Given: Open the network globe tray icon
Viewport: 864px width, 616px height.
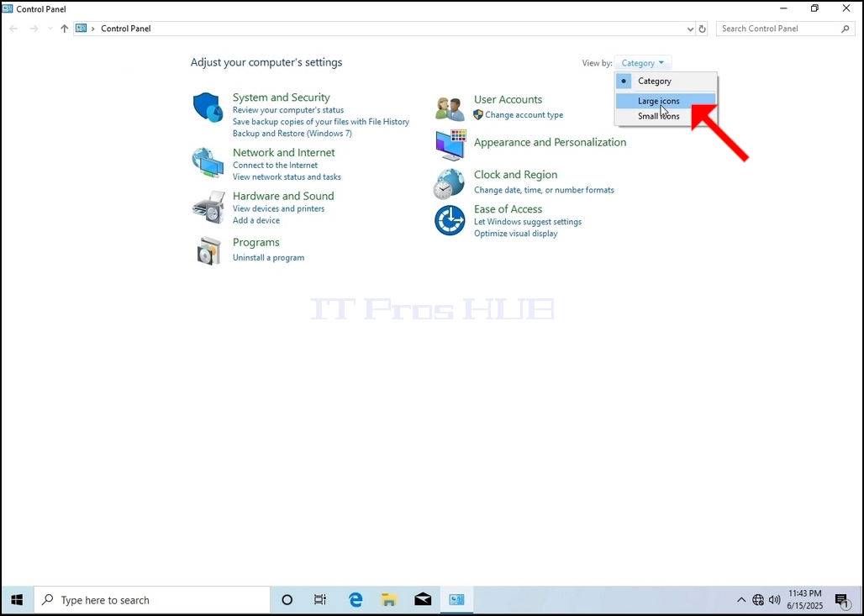Looking at the screenshot, I should point(758,600).
